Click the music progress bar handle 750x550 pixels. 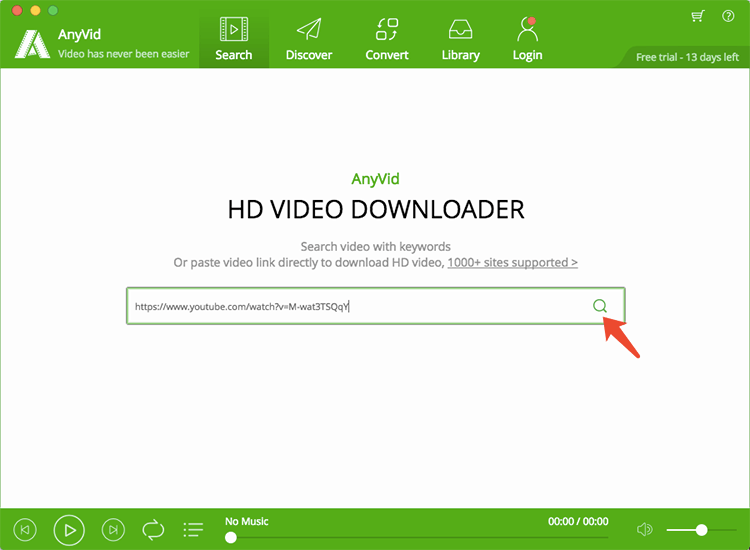coord(231,538)
